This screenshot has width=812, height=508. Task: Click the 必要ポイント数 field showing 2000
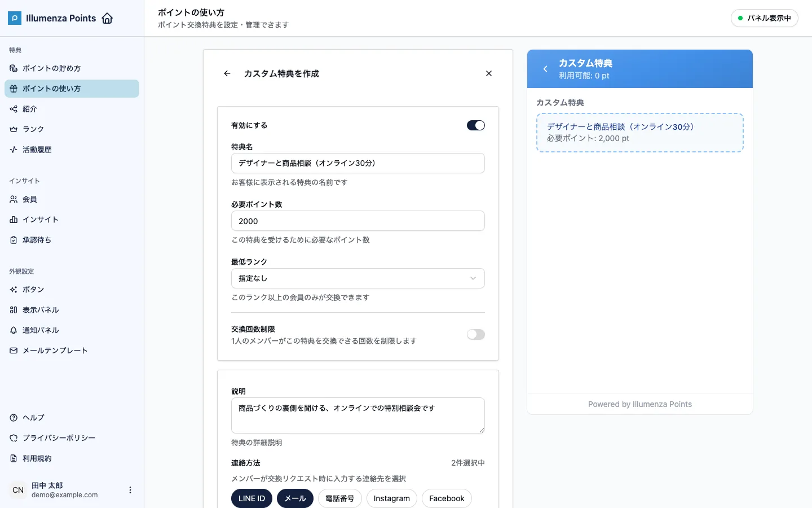tap(358, 221)
